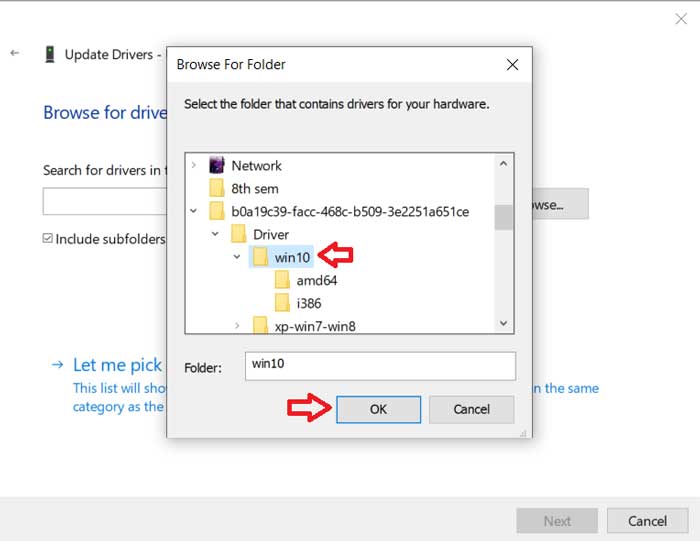
Task: Close the Browse For Folder dialog
Action: pyautogui.click(x=512, y=65)
